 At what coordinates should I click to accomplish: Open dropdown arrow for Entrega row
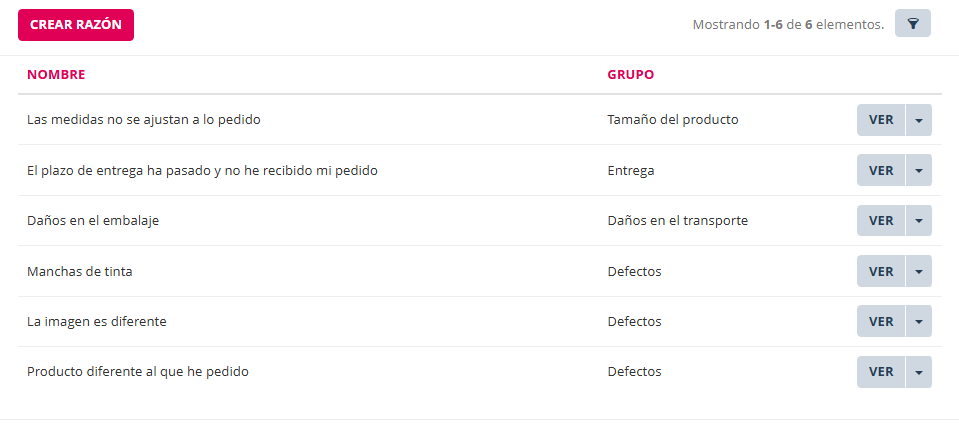919,171
